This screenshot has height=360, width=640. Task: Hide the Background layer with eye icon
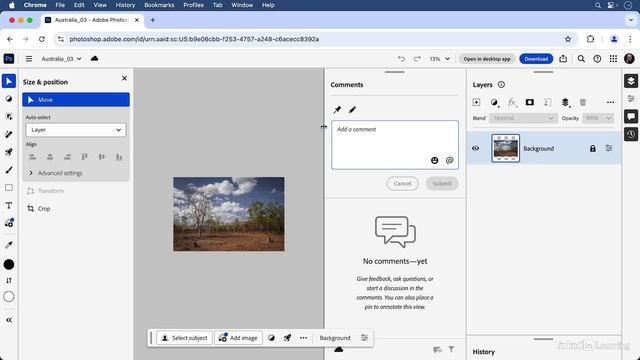476,149
